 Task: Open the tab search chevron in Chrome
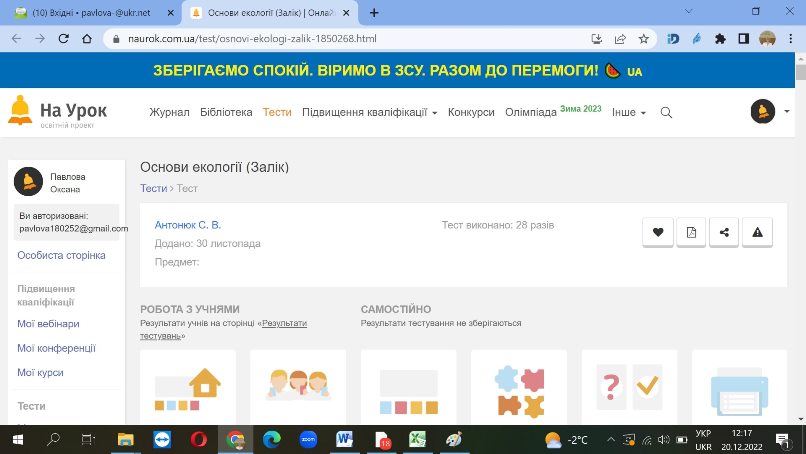(689, 11)
